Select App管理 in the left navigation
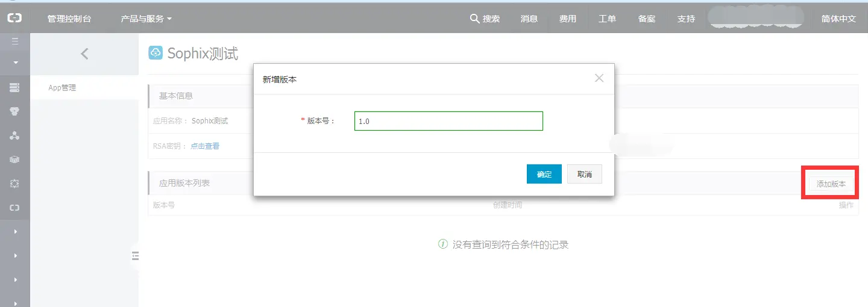The height and width of the screenshot is (307, 868). tap(62, 88)
